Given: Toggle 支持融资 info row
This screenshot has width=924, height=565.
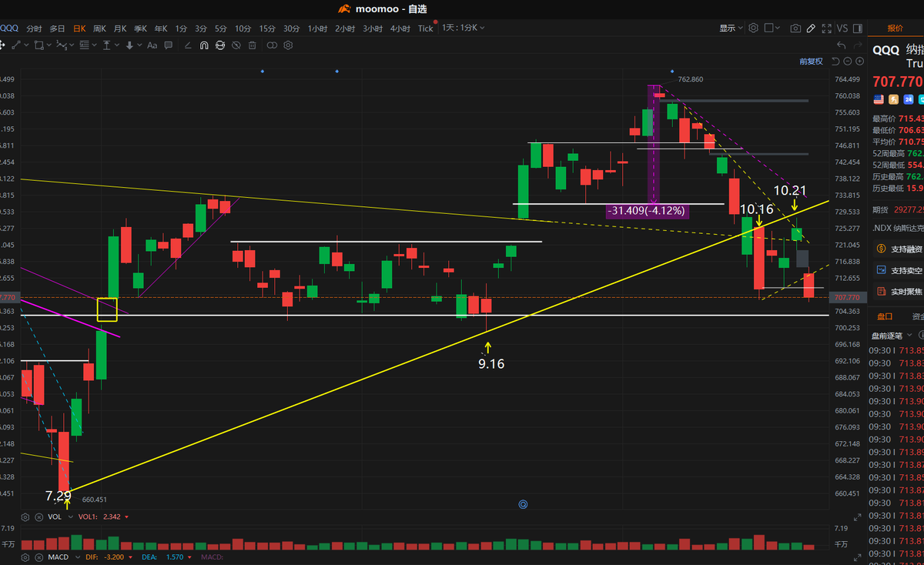Looking at the screenshot, I should tap(899, 249).
